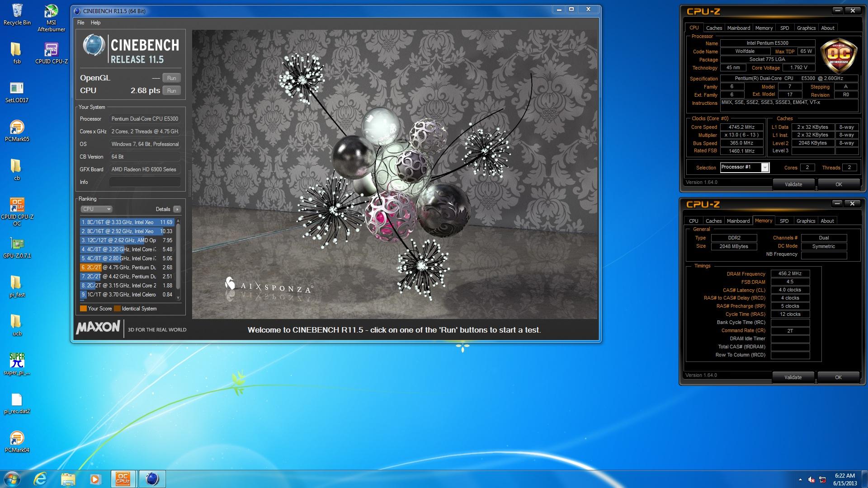Viewport: 868px width, 488px height.
Task: Click the Cinebench title bar icon
Action: tap(77, 11)
